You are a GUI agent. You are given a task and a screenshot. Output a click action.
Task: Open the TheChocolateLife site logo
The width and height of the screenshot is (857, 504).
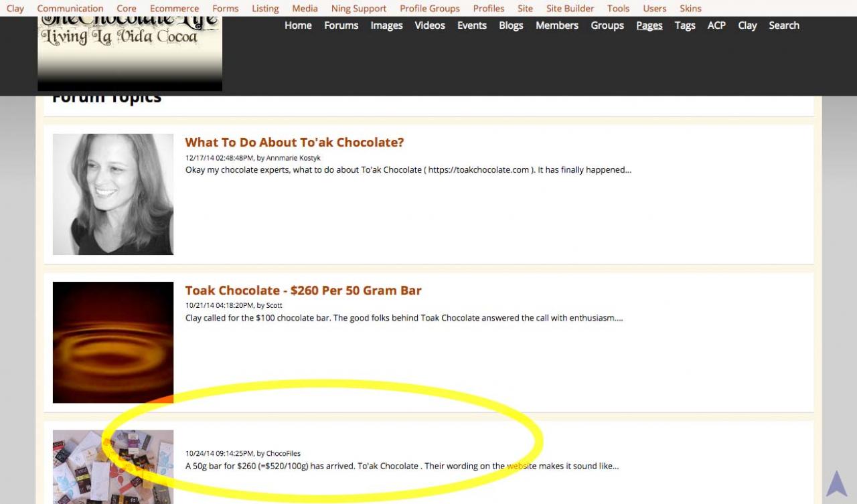pyautogui.click(x=130, y=54)
